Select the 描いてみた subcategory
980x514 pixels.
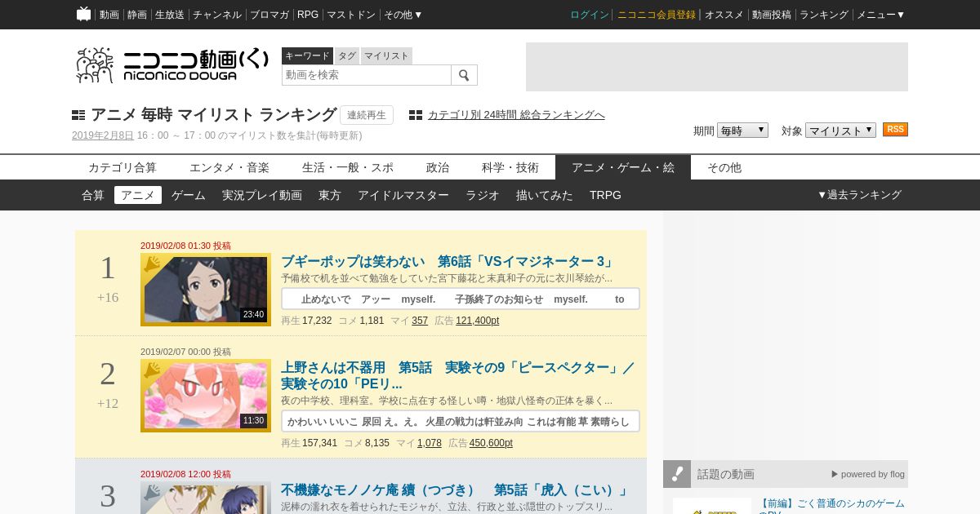(545, 195)
